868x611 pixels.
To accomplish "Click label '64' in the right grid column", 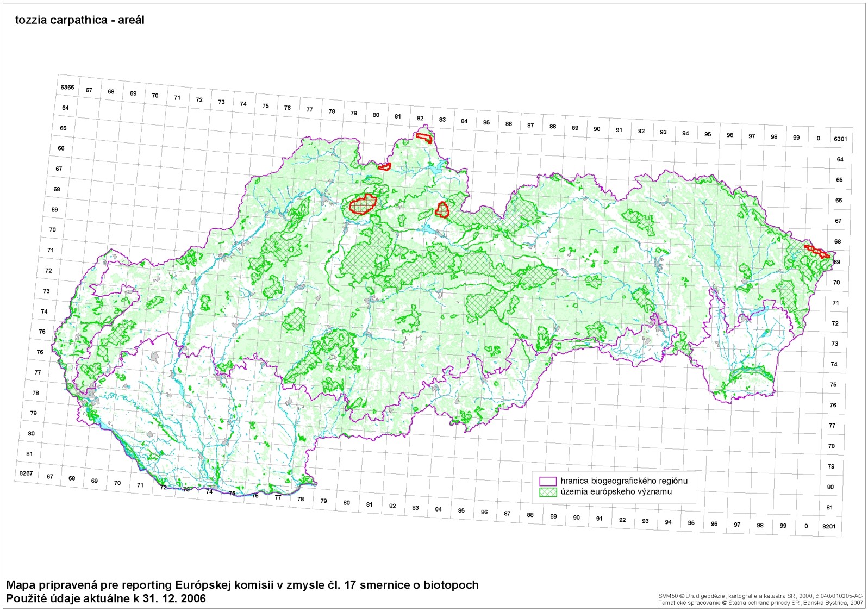I will click(x=840, y=160).
